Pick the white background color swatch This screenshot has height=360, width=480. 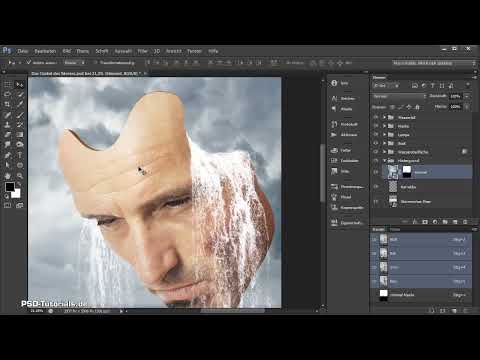pyautogui.click(x=16, y=194)
